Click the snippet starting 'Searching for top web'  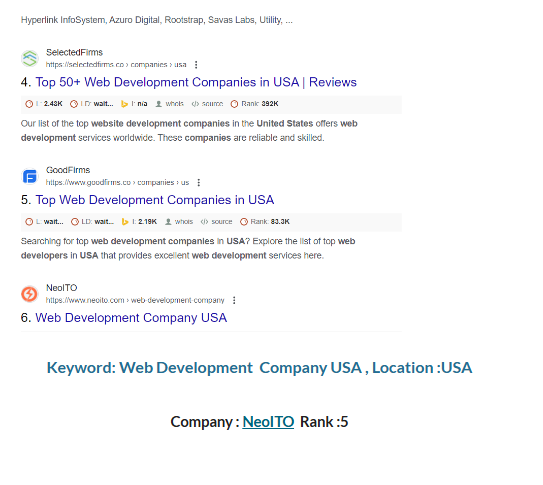188,248
